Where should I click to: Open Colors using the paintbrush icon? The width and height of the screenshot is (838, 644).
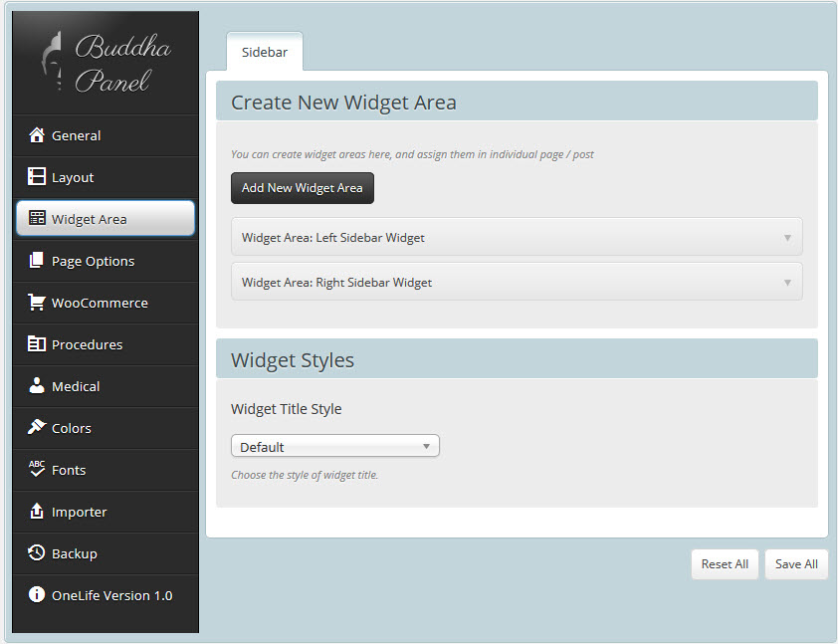pos(37,428)
